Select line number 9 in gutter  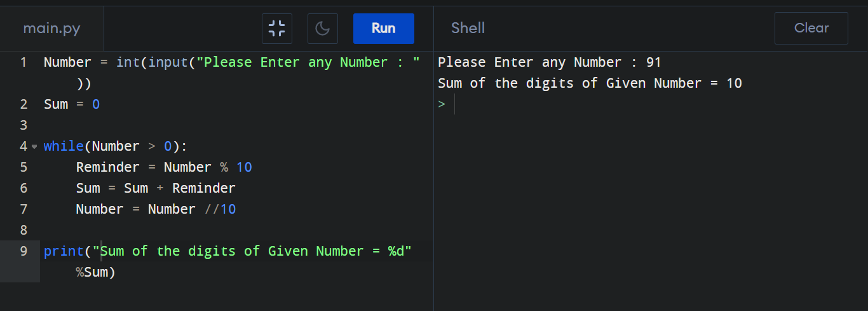tap(24, 251)
